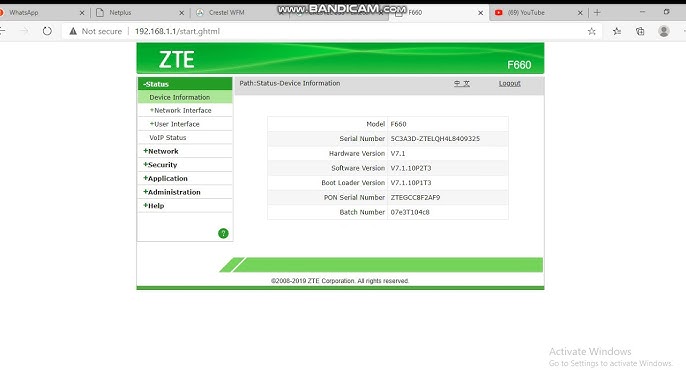Click the green help question icon
The height and width of the screenshot is (386, 686).
[223, 233]
